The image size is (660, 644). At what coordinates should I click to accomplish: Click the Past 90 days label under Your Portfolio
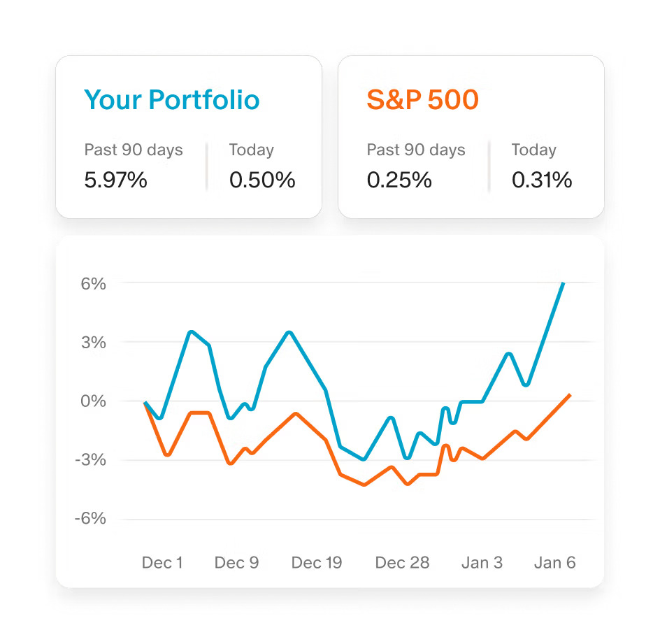coord(134,150)
